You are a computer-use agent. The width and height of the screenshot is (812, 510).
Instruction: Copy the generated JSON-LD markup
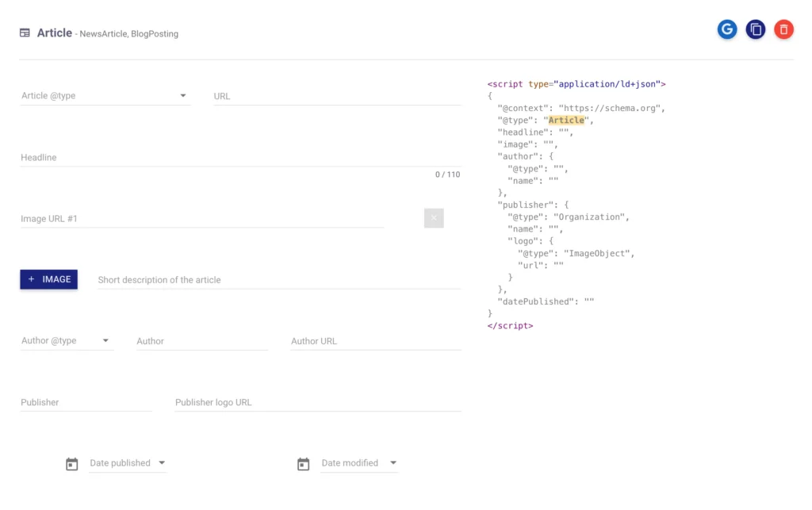pos(756,29)
